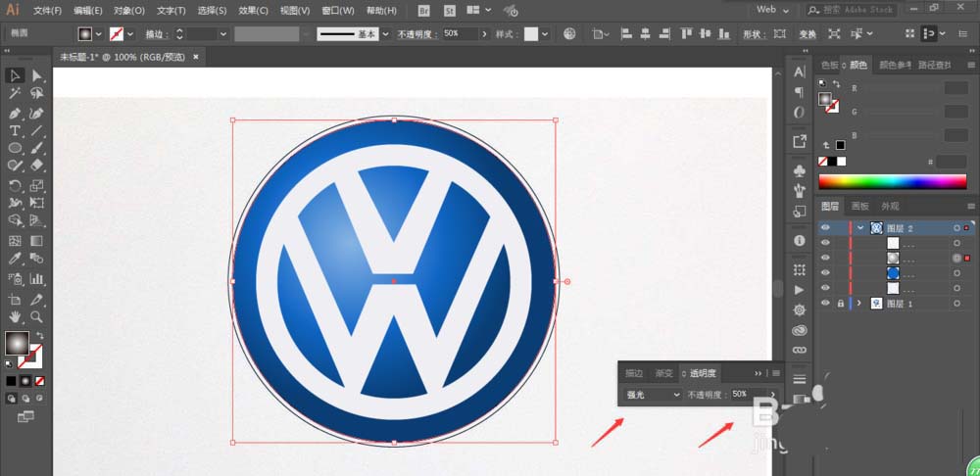Unlock 图层 1 via its lock icon
The height and width of the screenshot is (476, 980).
tap(840, 304)
